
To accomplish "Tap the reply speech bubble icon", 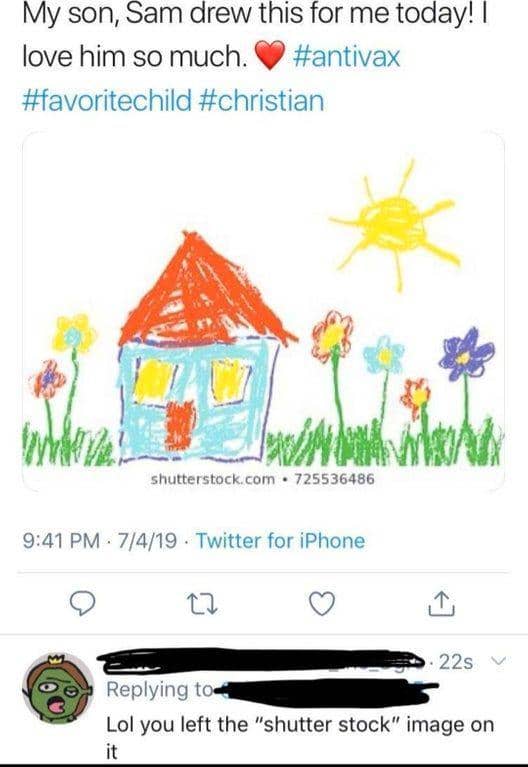I will click(83, 603).
